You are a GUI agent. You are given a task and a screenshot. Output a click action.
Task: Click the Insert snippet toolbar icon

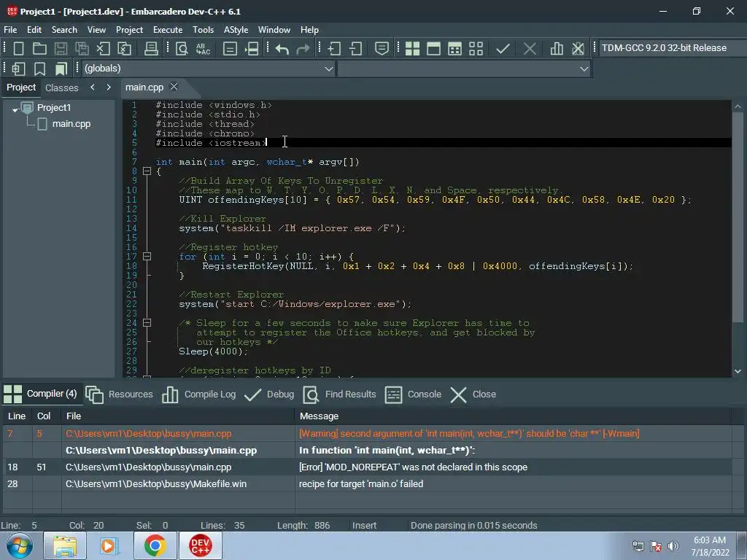pyautogui.click(x=18, y=69)
